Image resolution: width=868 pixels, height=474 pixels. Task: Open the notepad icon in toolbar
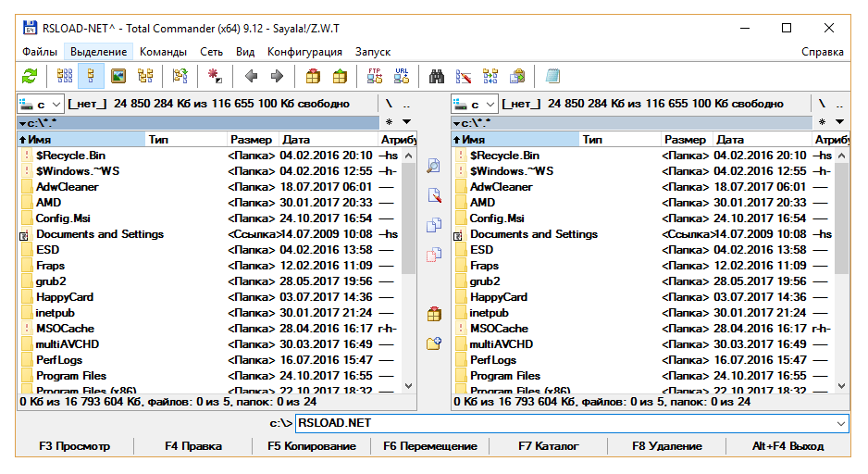tap(553, 76)
